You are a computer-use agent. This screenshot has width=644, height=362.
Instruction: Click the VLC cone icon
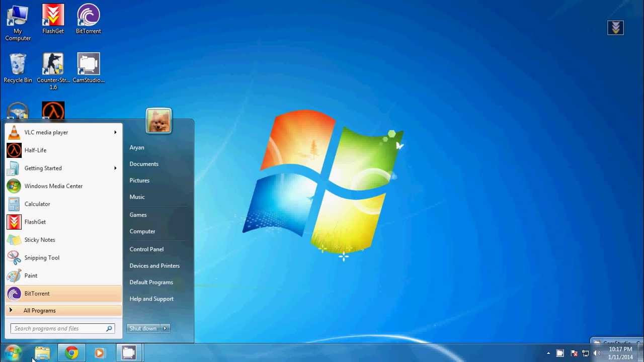click(x=14, y=132)
